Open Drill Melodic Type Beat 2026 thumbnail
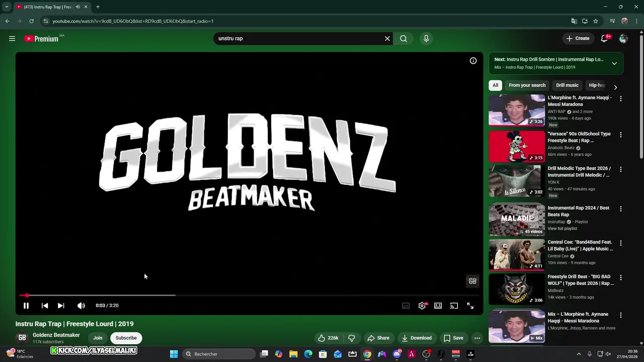Viewport: 644px width, 362px height. click(x=517, y=181)
